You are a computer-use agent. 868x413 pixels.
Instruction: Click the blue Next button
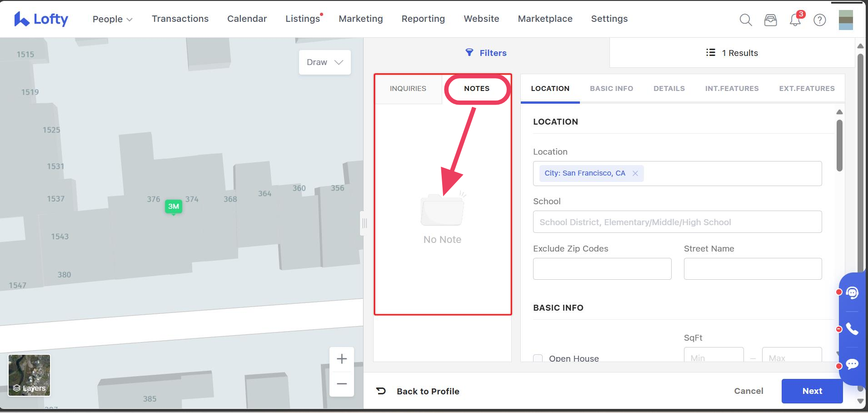812,391
